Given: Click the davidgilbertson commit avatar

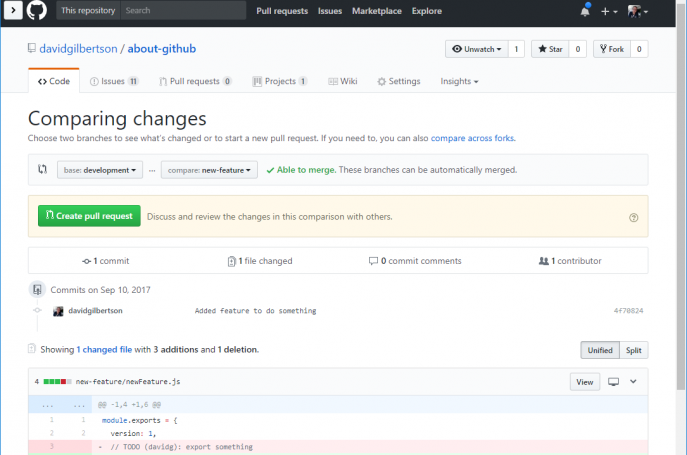Looking at the screenshot, I should (x=58, y=311).
